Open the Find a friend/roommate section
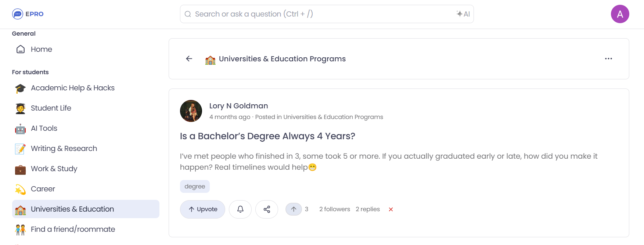The image size is (644, 245). click(x=73, y=229)
